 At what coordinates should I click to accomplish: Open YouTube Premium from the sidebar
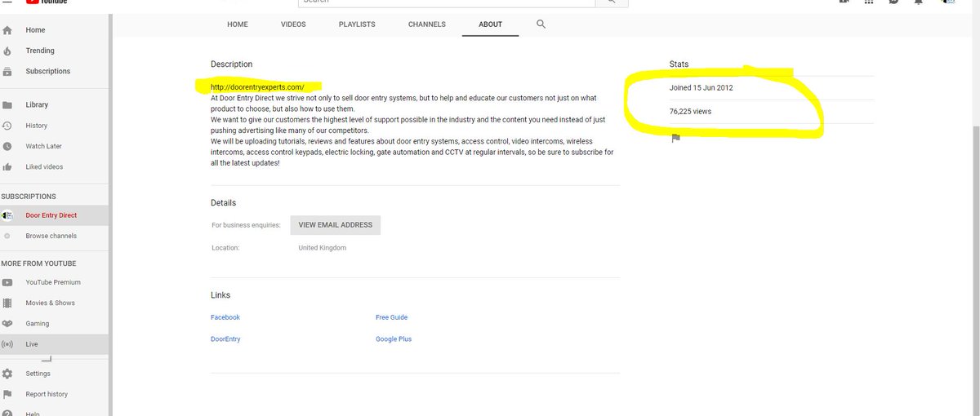(54, 282)
